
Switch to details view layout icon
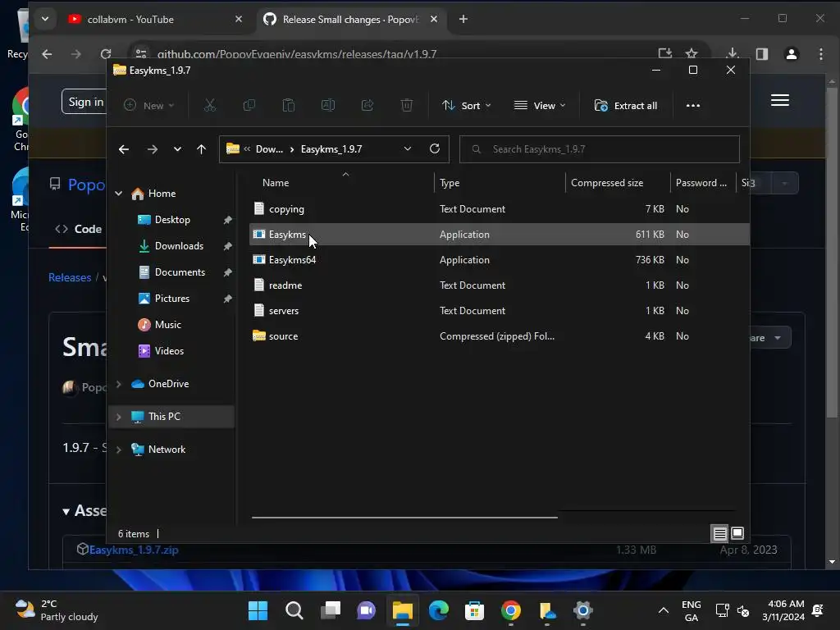pos(719,533)
